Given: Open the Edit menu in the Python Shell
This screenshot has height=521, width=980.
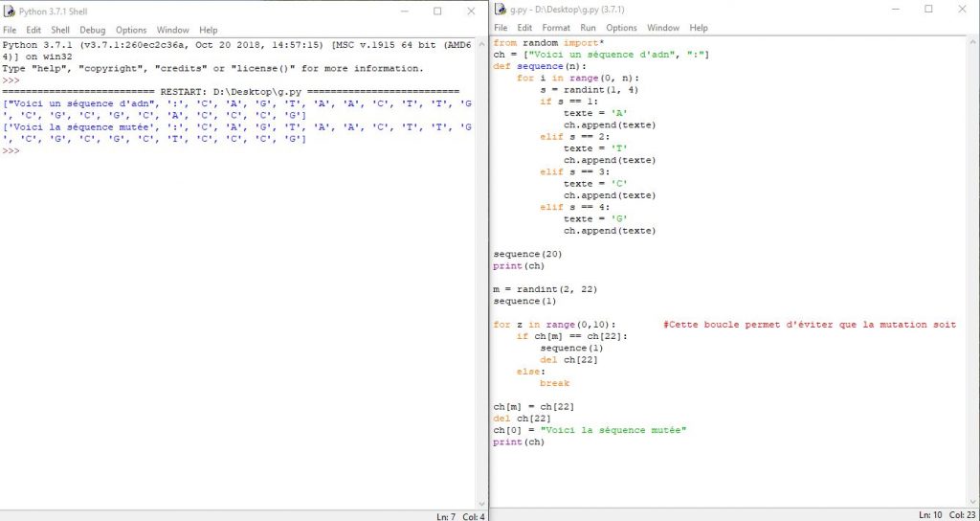Looking at the screenshot, I should point(34,30).
